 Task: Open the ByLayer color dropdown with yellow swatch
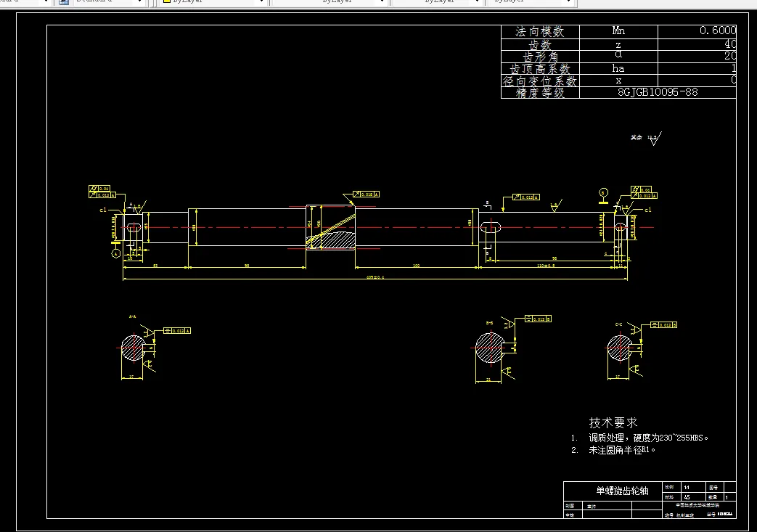click(x=213, y=1)
